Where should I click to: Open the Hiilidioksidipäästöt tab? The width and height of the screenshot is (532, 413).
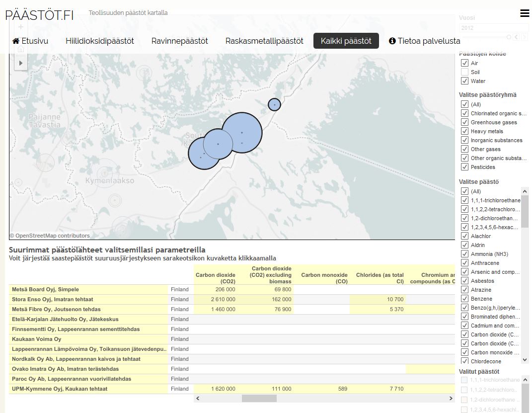(100, 41)
